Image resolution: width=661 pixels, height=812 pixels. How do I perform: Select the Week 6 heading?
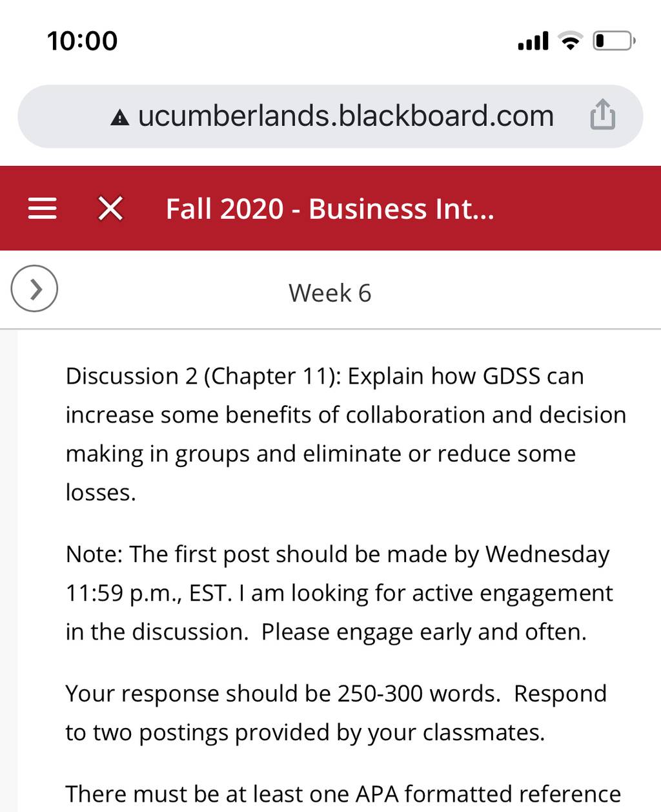[330, 293]
